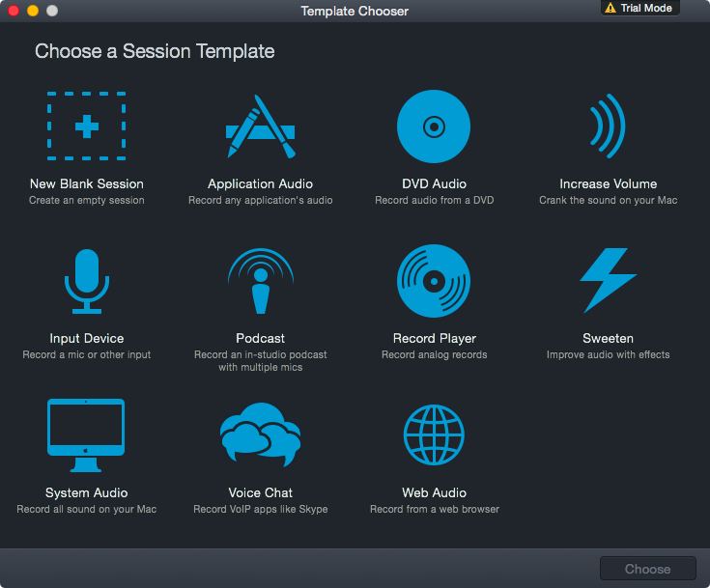Click the "Sweeten" title label

point(609,338)
